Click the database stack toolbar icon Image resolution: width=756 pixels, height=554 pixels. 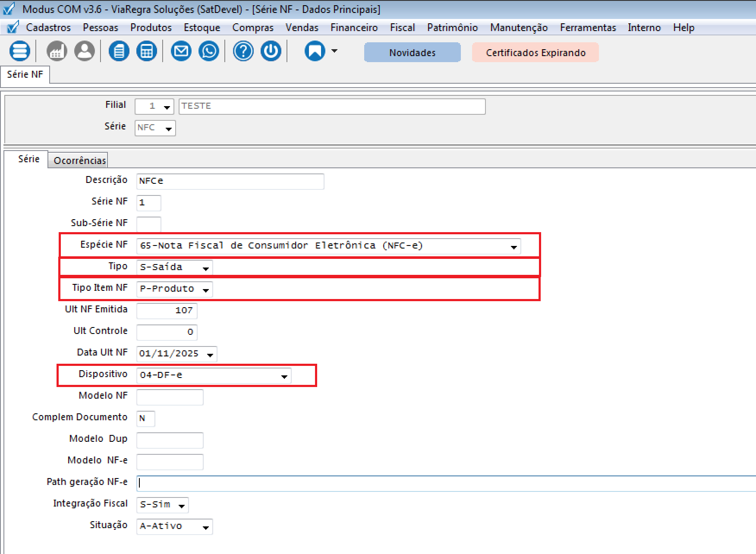coord(20,51)
